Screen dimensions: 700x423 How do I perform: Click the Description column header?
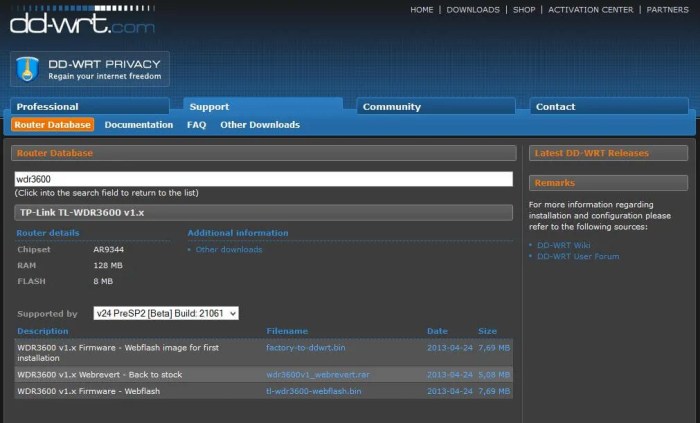(x=43, y=331)
